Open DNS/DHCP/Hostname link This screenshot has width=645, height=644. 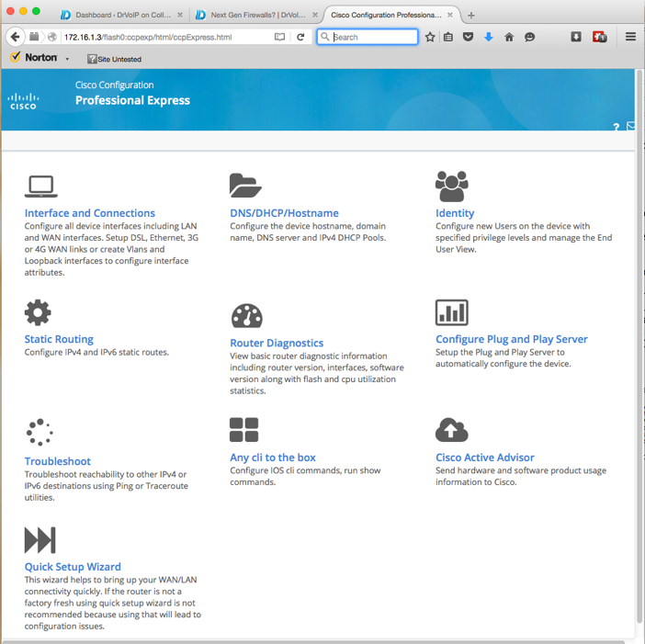284,213
